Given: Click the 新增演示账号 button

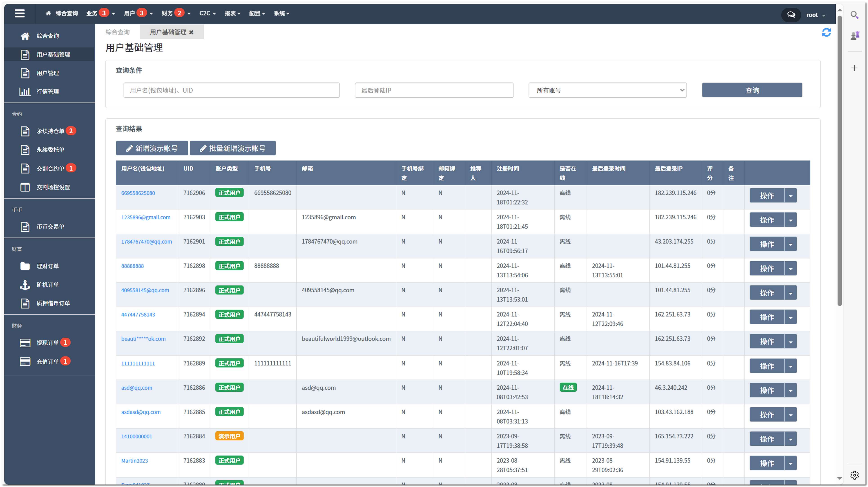Looking at the screenshot, I should click(152, 148).
